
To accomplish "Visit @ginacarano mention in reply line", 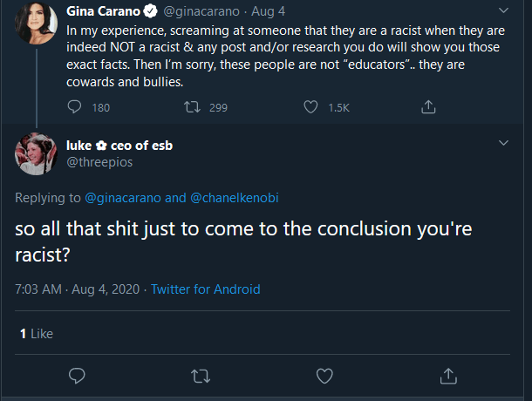I will coord(122,197).
